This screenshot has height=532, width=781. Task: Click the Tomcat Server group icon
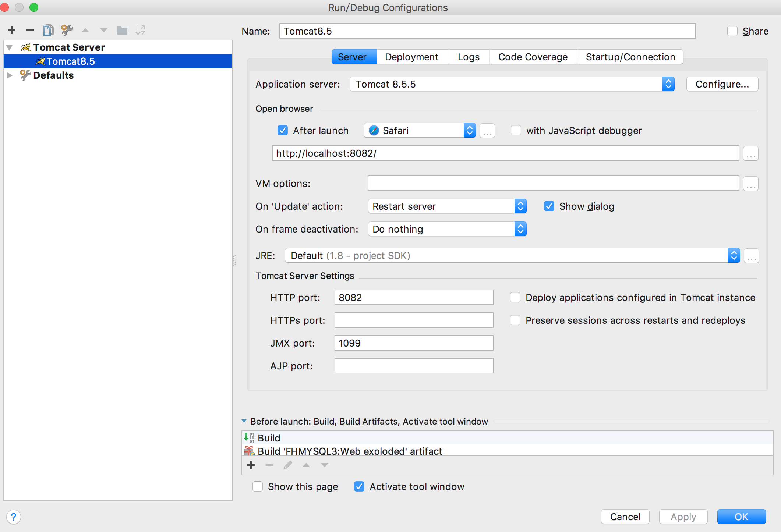point(25,47)
